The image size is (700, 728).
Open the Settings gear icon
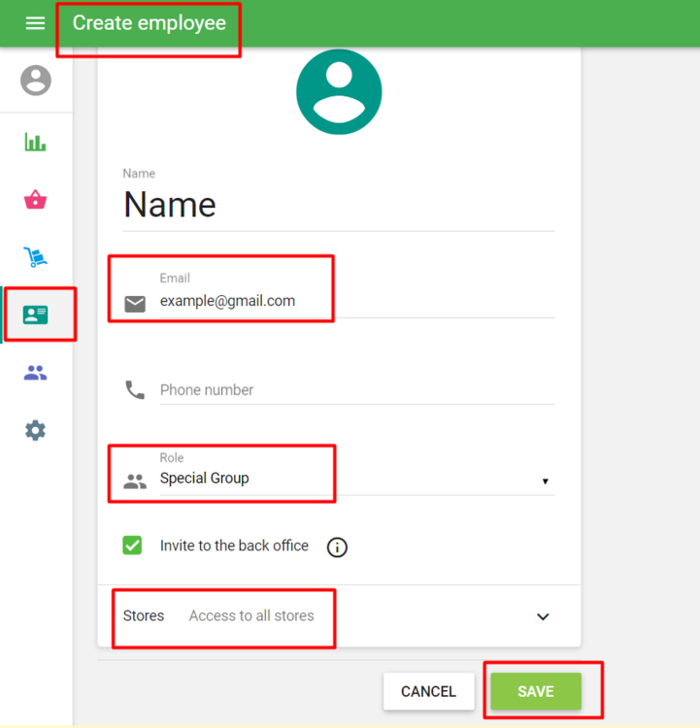pyautogui.click(x=36, y=430)
